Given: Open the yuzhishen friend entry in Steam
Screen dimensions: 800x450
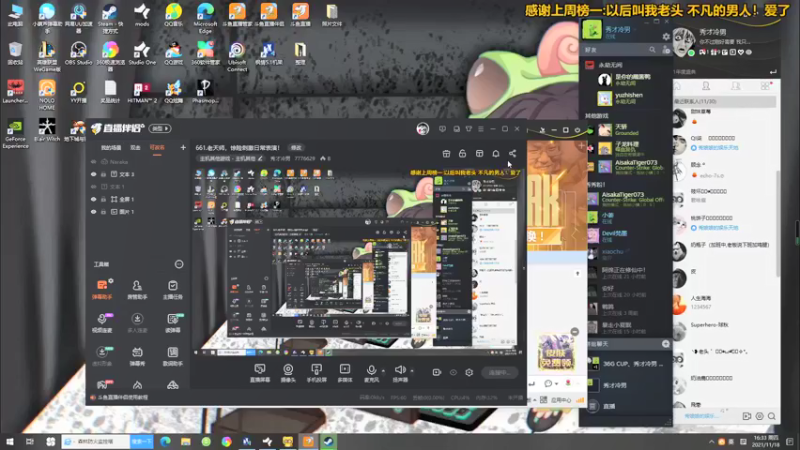Looking at the screenshot, I should (x=628, y=97).
